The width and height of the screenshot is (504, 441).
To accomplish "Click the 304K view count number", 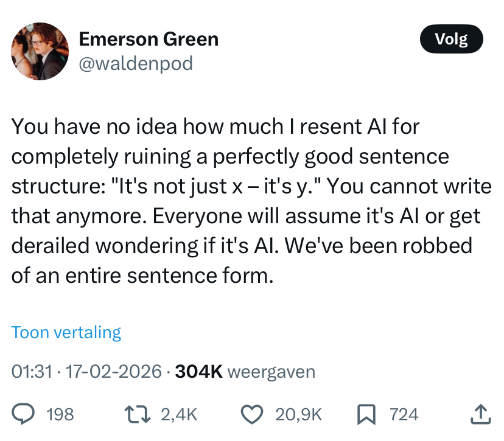I will click(198, 371).
